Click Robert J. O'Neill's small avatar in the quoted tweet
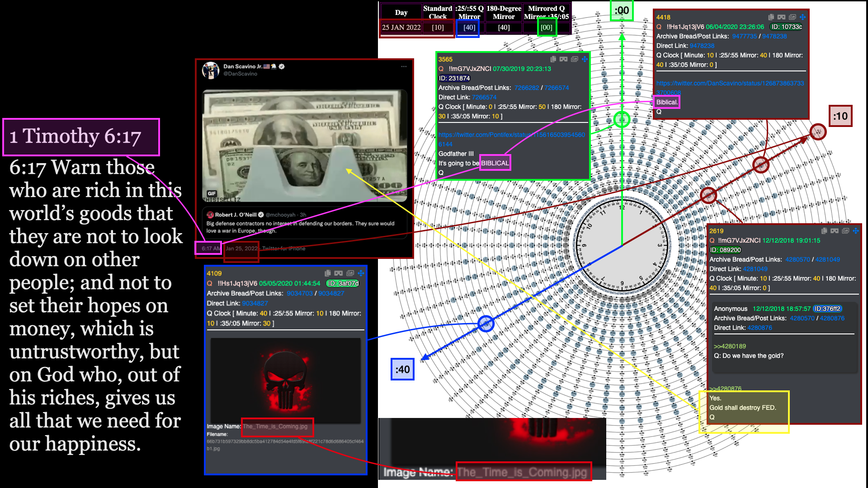The height and width of the screenshot is (488, 868). (210, 215)
